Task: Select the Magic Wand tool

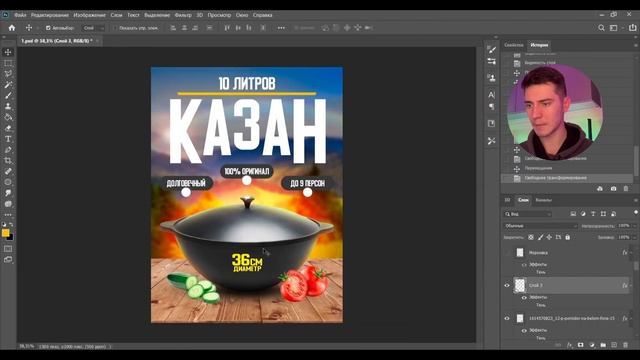Action: [x=8, y=85]
